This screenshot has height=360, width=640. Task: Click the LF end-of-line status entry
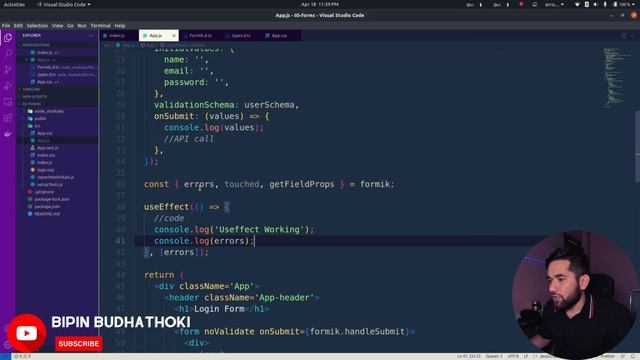pos(526,356)
